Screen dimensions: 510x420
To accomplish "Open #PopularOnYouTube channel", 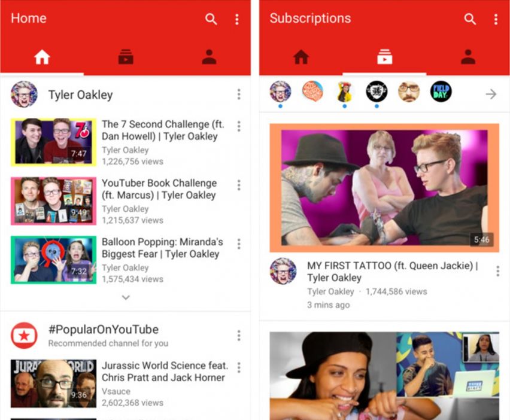I will click(x=103, y=330).
